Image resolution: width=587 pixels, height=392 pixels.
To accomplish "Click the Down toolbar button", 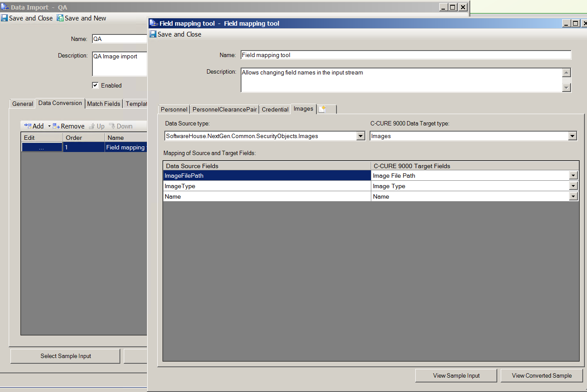I will click(121, 126).
